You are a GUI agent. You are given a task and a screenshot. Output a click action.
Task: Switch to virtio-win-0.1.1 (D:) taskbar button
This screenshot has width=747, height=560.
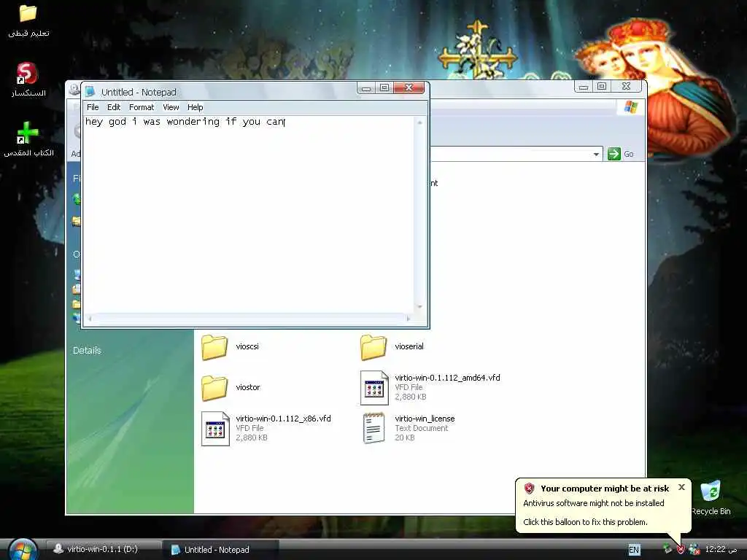103,549
